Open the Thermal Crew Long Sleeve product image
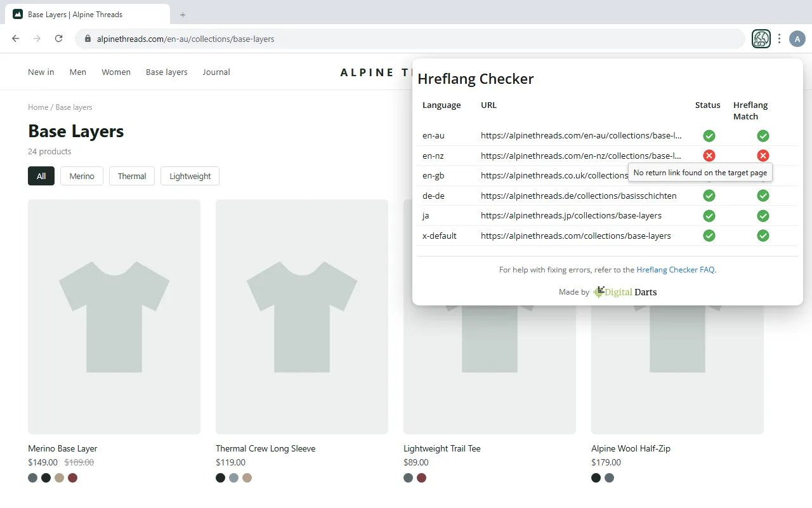Screen dimensions: 812x508 tap(302, 317)
